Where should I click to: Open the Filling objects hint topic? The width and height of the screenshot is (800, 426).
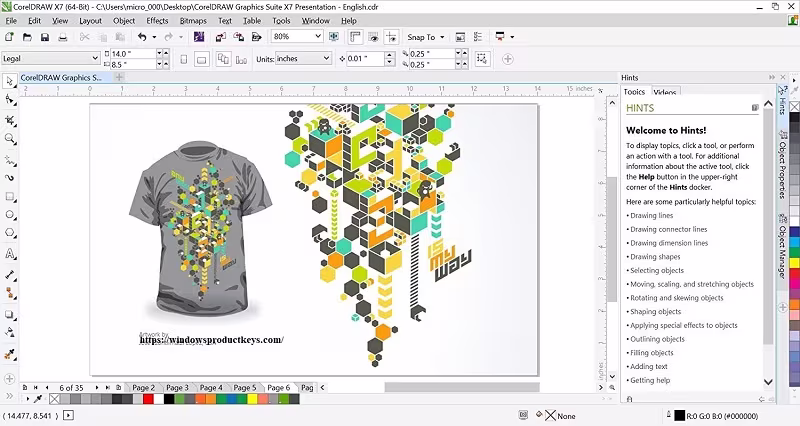652,353
